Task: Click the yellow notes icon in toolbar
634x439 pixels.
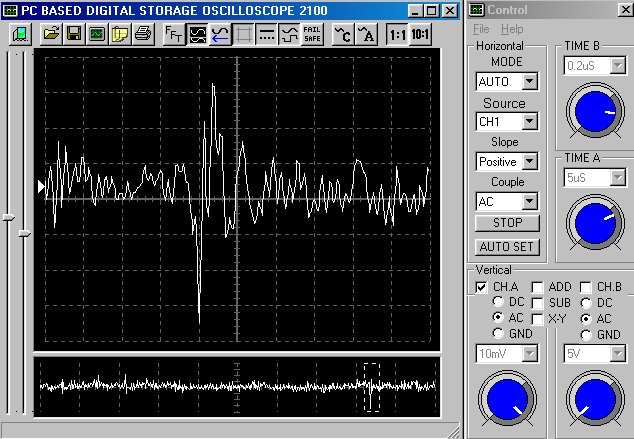Action: [x=120, y=33]
